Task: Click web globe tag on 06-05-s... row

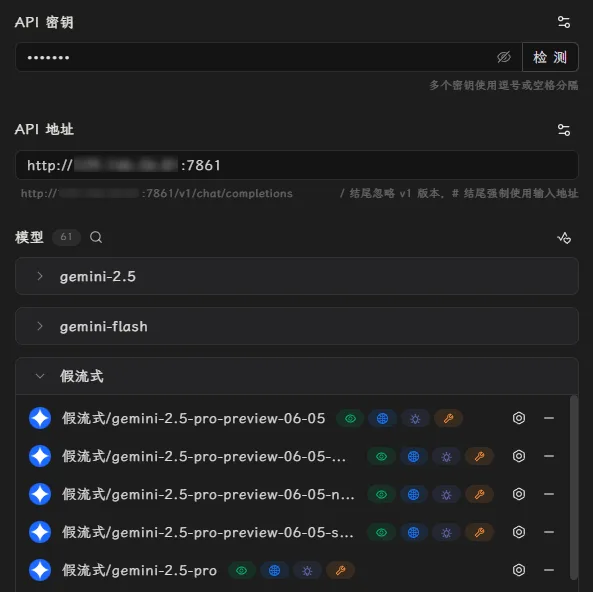Action: tap(413, 533)
